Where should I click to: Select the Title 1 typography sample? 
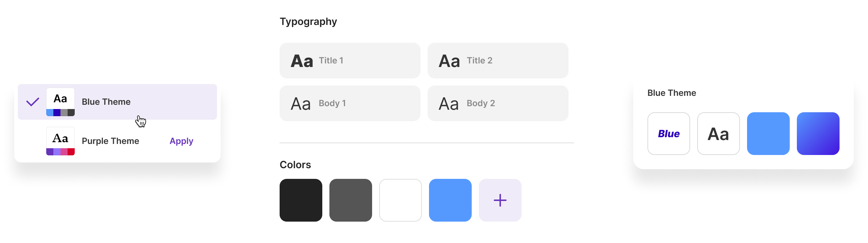pos(350,60)
